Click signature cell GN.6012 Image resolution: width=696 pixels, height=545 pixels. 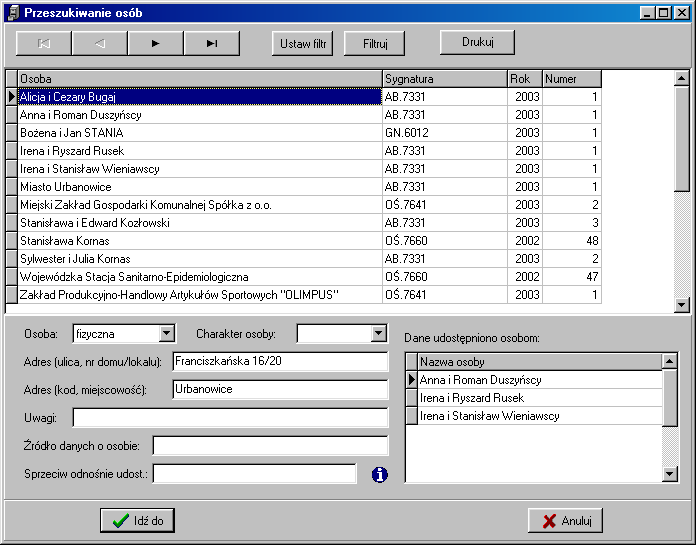tap(445, 133)
